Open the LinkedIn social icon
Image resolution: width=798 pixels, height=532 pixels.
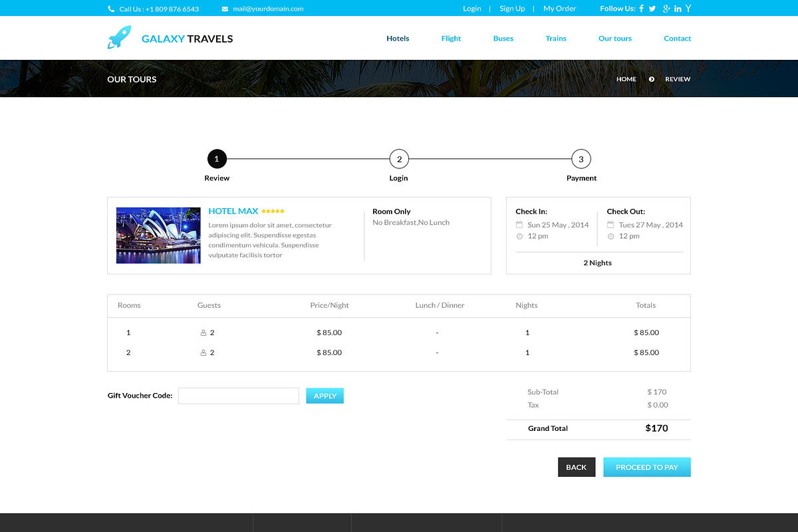(678, 9)
